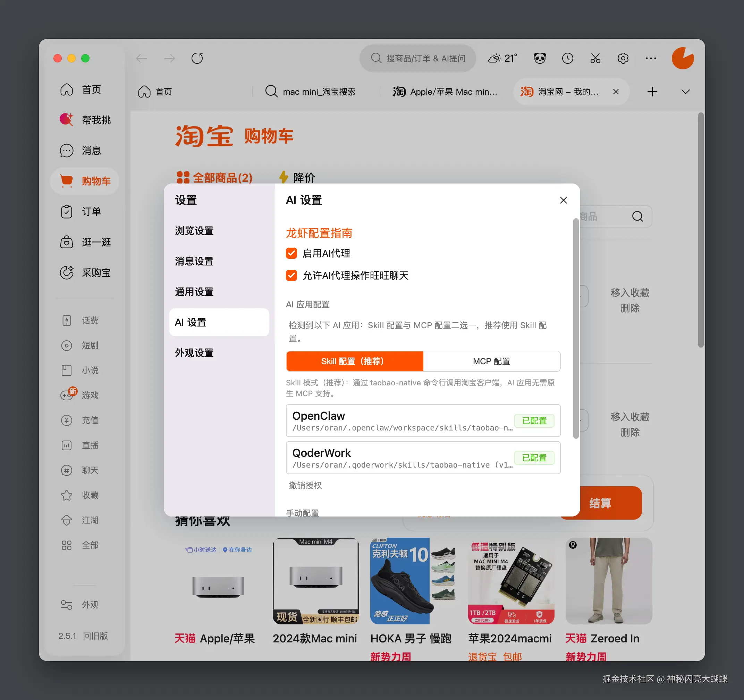Image resolution: width=744 pixels, height=700 pixels.
Task: Open 逛一逛 browsing section
Action: pyautogui.click(x=67, y=242)
